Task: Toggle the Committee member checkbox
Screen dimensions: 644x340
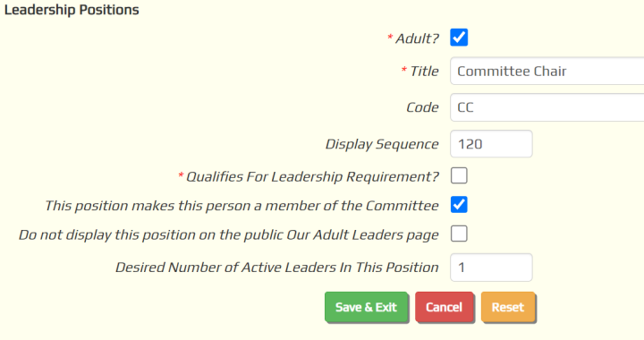Action: click(x=459, y=205)
